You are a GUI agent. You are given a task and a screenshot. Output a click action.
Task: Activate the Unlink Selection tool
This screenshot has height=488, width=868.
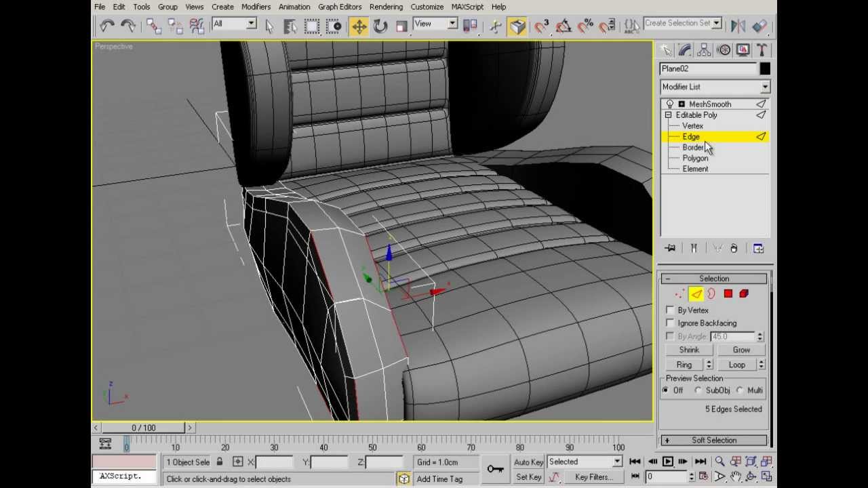click(176, 26)
